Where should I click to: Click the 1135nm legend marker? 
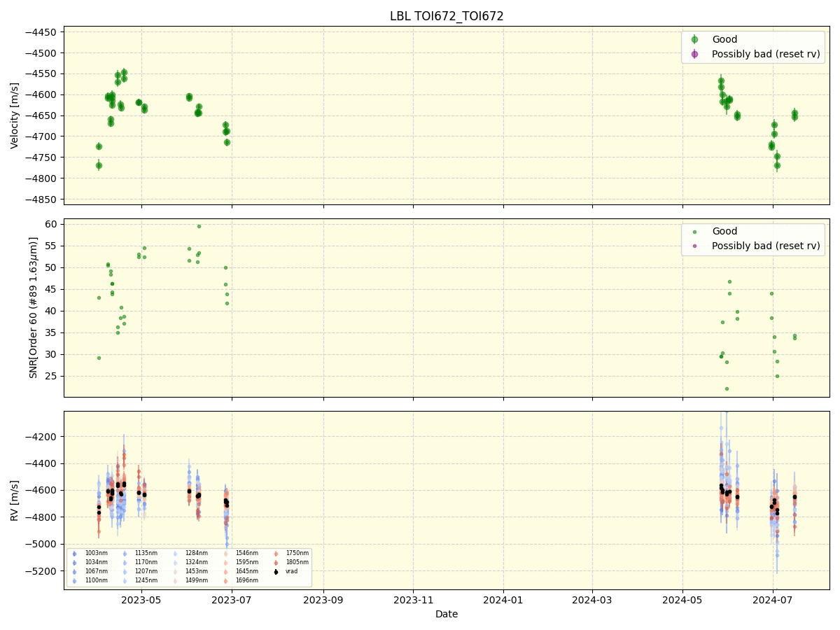125,554
